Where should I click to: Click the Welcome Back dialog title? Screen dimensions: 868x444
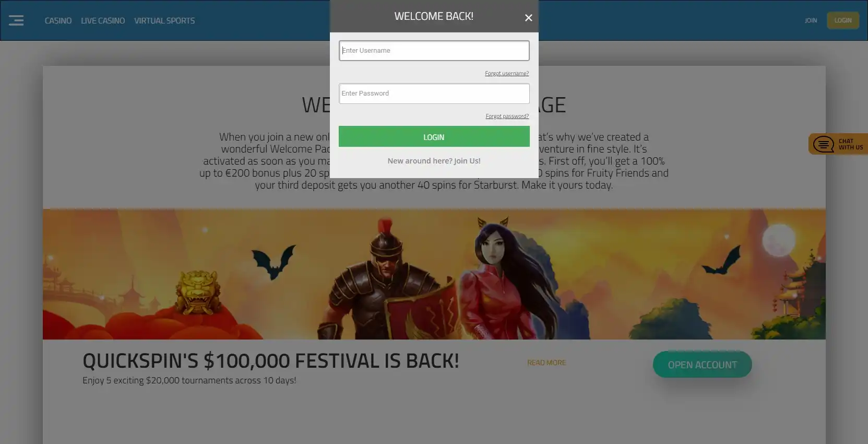[x=434, y=16]
